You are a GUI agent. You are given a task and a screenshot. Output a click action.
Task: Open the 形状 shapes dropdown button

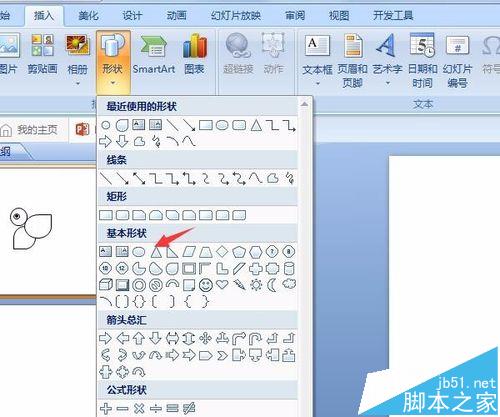113,62
